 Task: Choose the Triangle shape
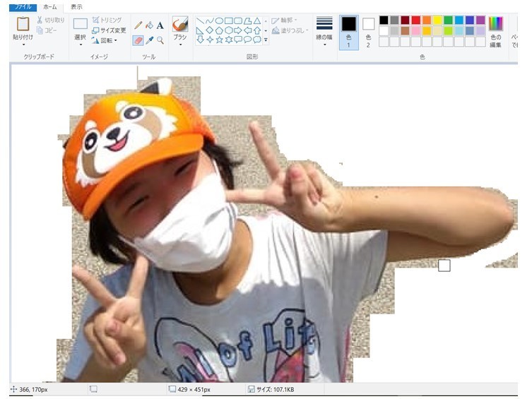pos(257,21)
